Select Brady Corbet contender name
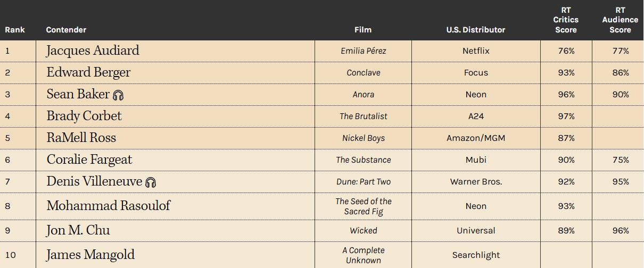This screenshot has width=644, height=268. [x=84, y=116]
